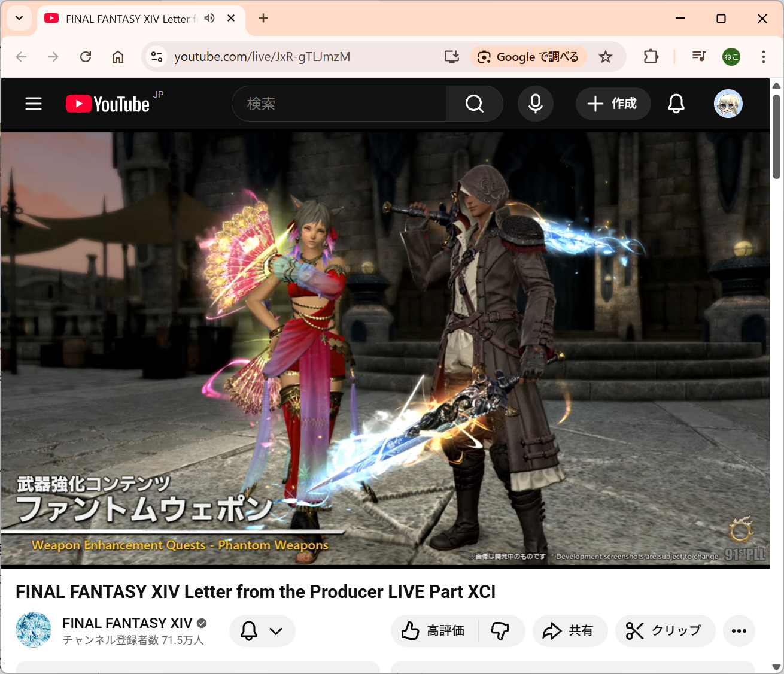Click the YouTube JP logo
The width and height of the screenshot is (784, 674).
108,104
